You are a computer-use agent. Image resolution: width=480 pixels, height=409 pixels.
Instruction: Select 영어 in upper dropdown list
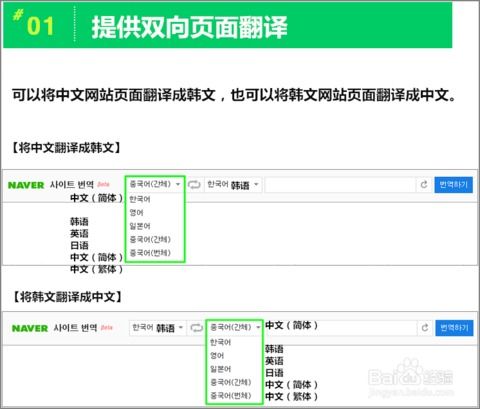(136, 213)
